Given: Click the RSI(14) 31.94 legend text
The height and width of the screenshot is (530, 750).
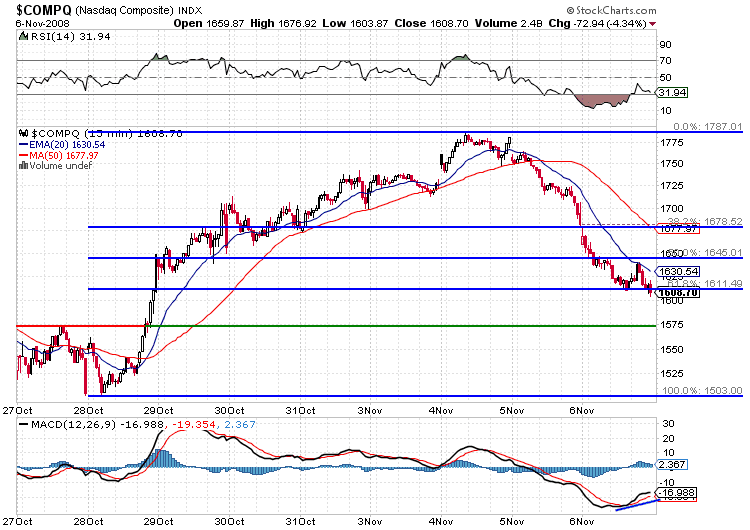Looking at the screenshot, I should click(x=70, y=36).
